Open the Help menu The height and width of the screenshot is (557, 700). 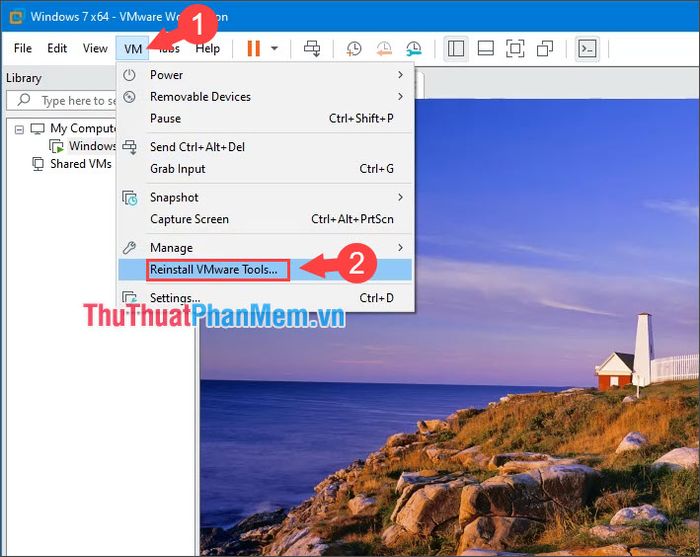pyautogui.click(x=208, y=48)
